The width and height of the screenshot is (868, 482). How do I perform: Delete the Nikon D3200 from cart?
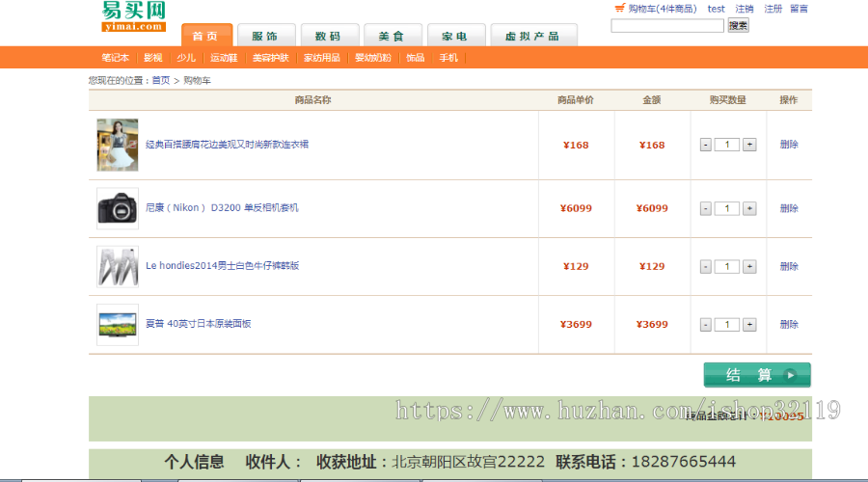(x=789, y=208)
